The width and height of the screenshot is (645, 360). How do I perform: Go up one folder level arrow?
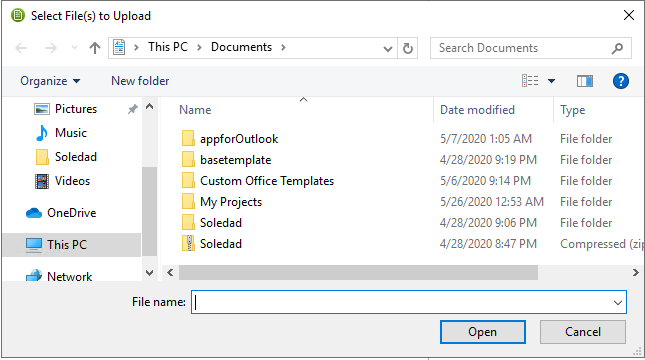coord(95,48)
